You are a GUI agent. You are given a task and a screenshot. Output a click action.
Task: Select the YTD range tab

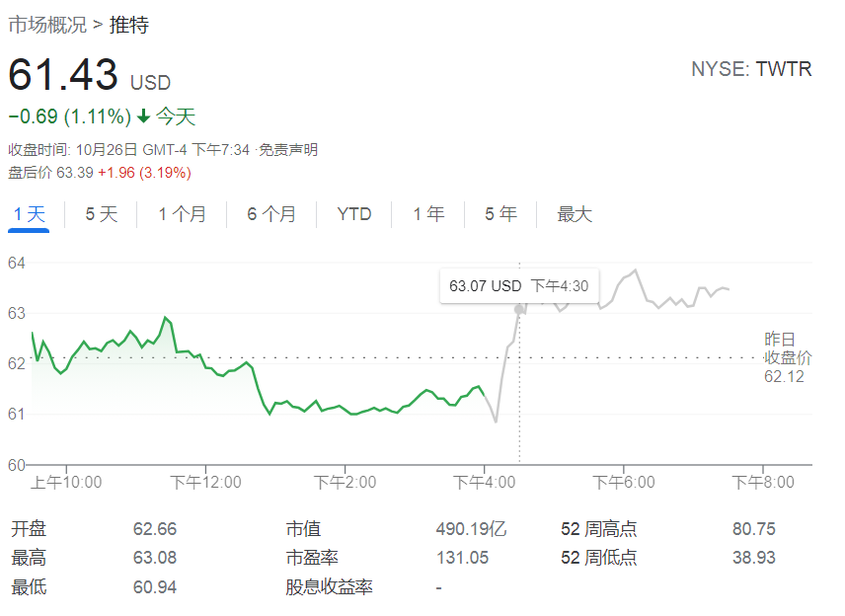[354, 214]
